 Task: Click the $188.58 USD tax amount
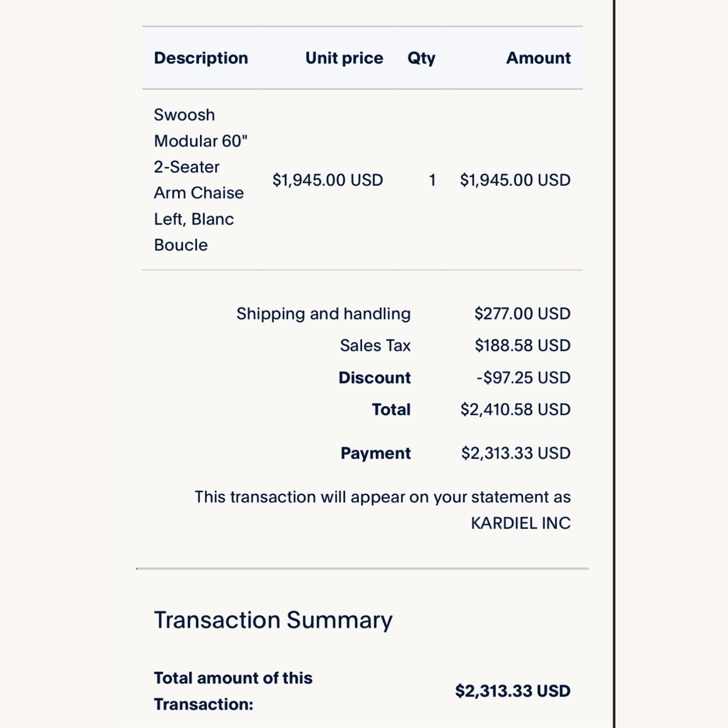(522, 346)
